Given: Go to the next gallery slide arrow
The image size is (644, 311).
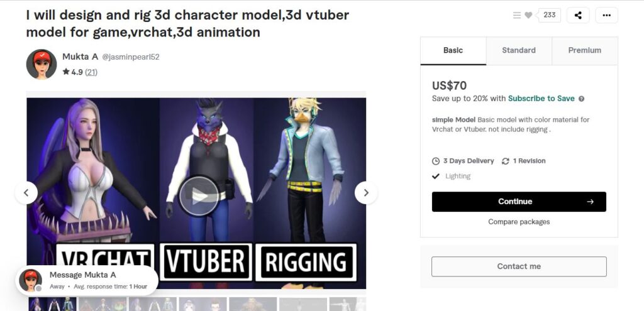Looking at the screenshot, I should (366, 192).
